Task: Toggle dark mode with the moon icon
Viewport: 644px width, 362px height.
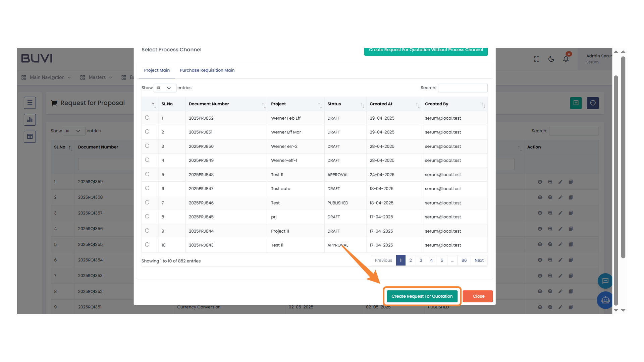Action: pyautogui.click(x=551, y=59)
